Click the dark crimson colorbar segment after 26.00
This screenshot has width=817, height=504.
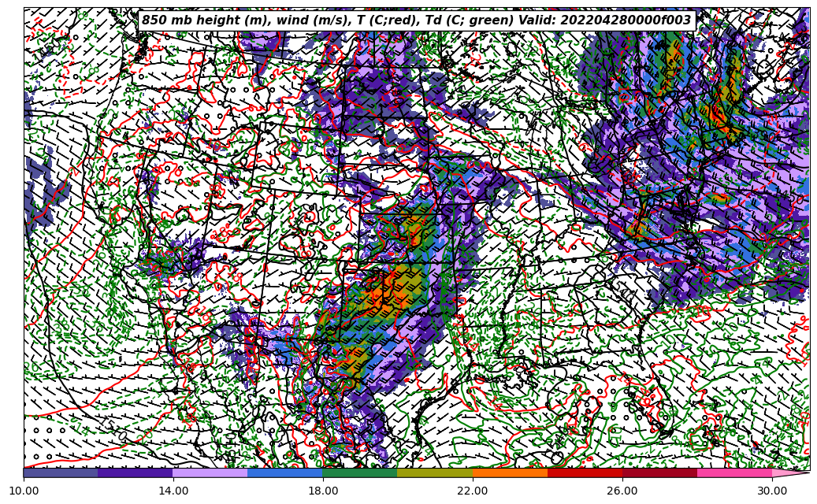coord(659,472)
